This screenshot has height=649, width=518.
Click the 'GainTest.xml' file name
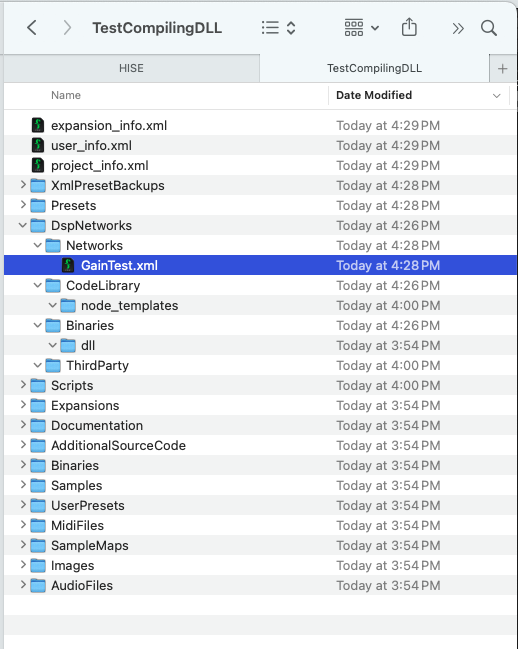point(119,265)
